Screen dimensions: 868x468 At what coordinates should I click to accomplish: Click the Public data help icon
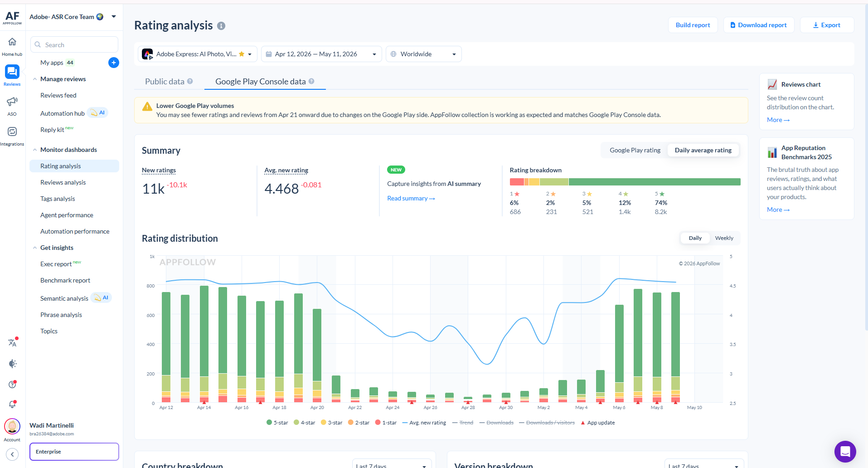[x=190, y=81]
